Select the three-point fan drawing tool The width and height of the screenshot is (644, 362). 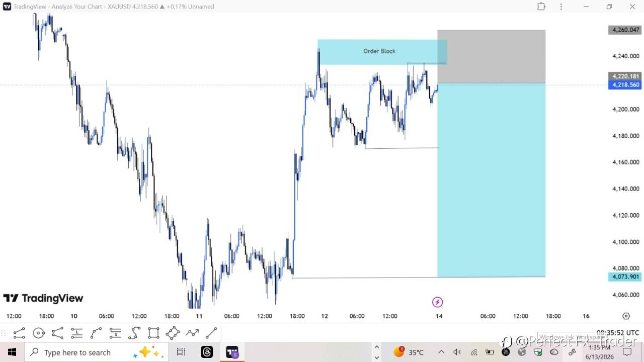click(57, 333)
